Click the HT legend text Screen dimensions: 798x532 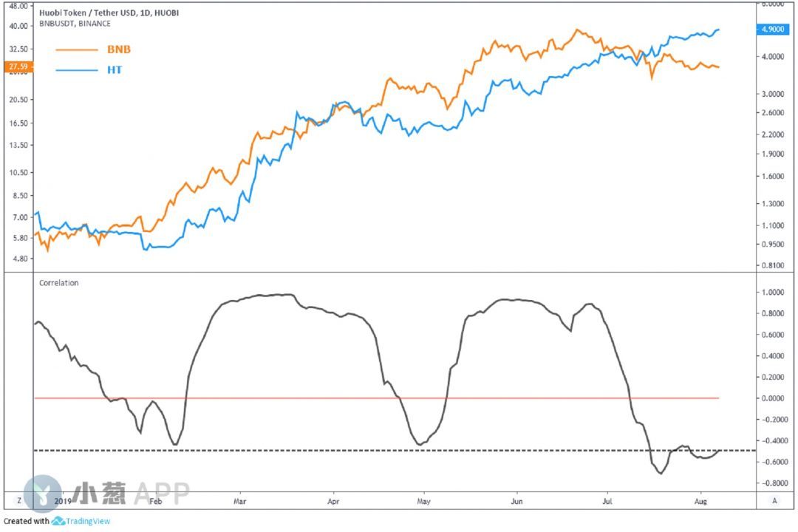tap(115, 69)
